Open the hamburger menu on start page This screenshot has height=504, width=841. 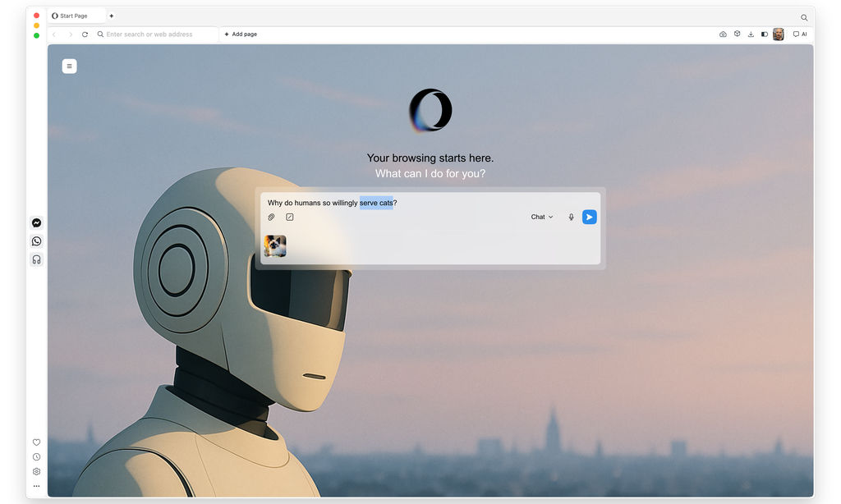[x=69, y=66]
